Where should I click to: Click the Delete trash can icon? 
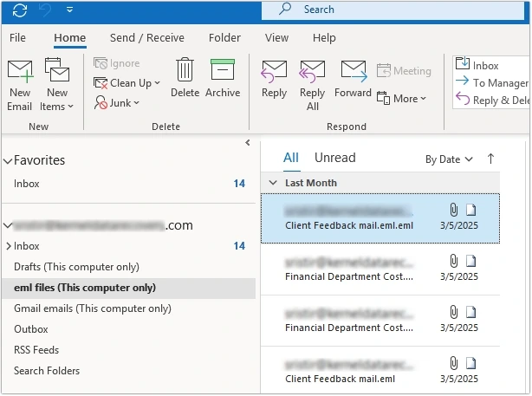[x=185, y=69]
